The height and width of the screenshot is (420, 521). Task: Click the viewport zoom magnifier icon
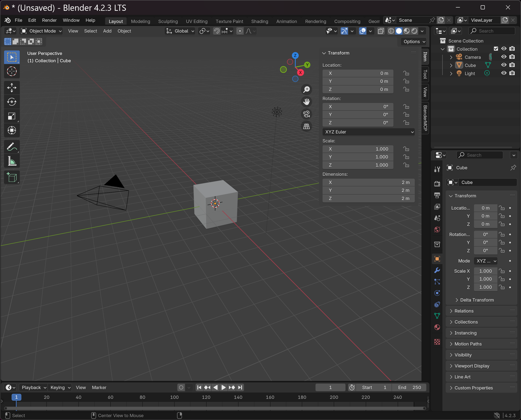306,89
